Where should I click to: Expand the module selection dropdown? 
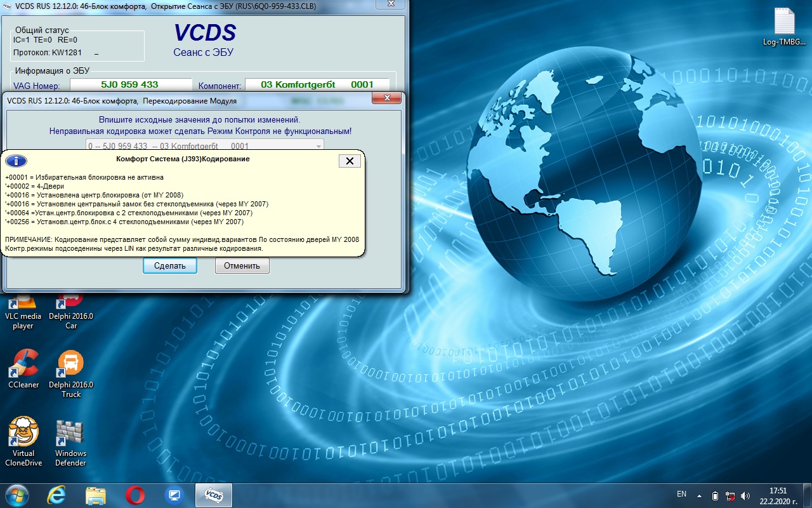tap(317, 146)
